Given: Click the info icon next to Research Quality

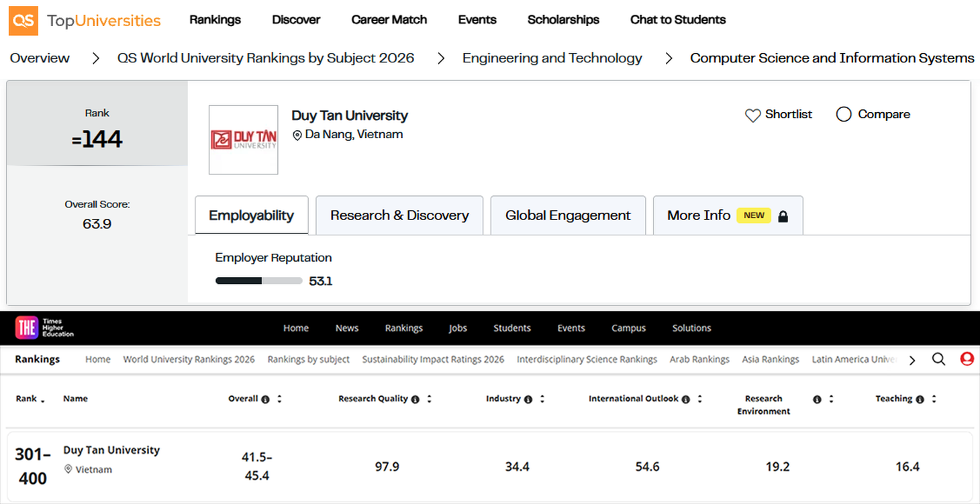Looking at the screenshot, I should pos(415,399).
